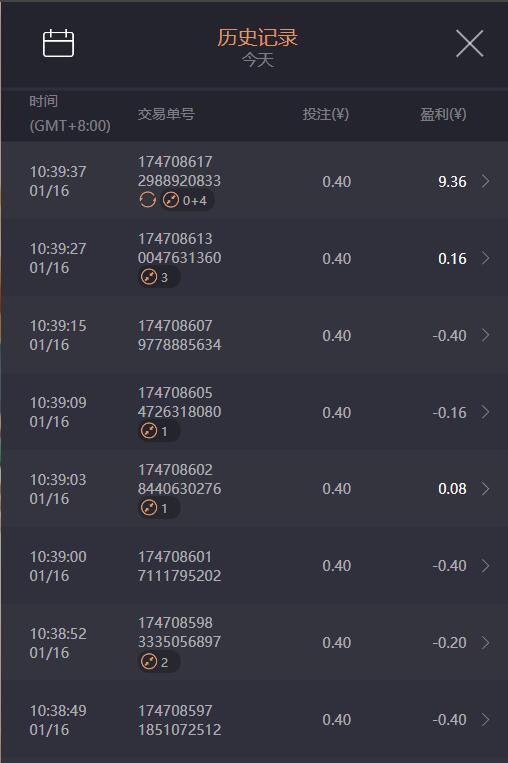
Task: Expand details arrow for -0.20 profit row
Action: coord(485,642)
